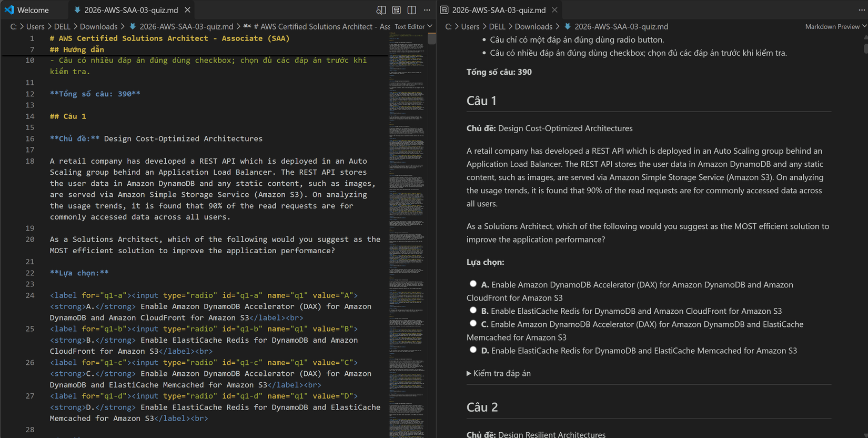Screen dimensions: 868x438
Task: Jump to sticky line '## Hướng dẫn'
Action: click(77, 49)
